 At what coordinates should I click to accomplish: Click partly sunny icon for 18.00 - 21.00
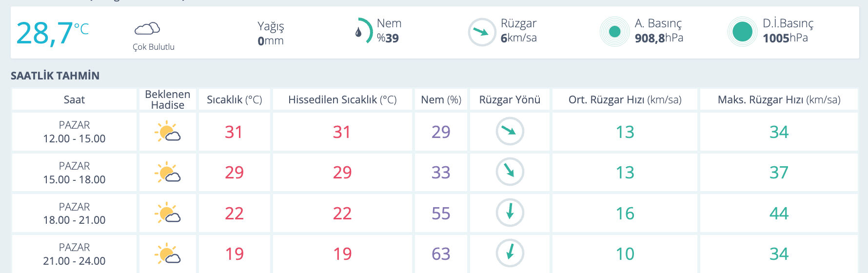pos(167,213)
